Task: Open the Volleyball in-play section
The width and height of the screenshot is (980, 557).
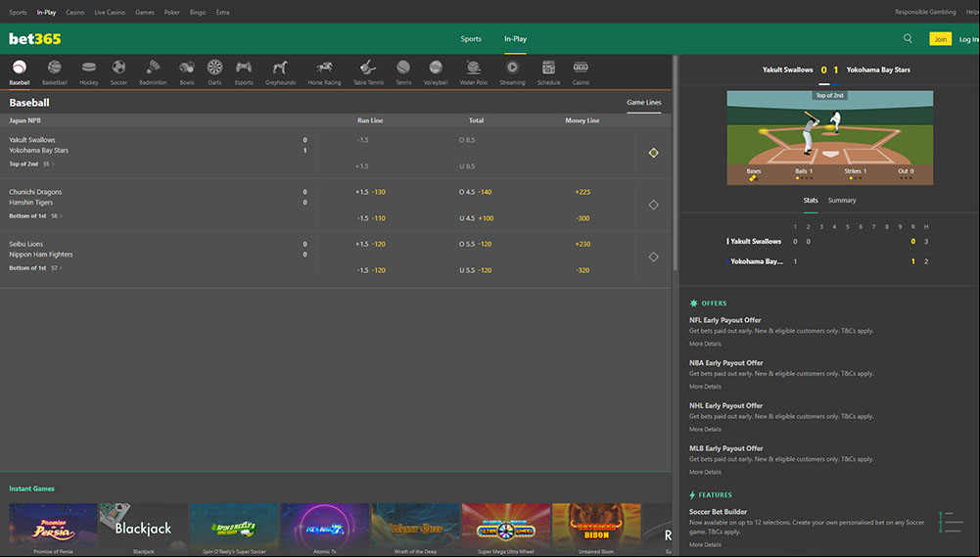Action: [x=436, y=71]
